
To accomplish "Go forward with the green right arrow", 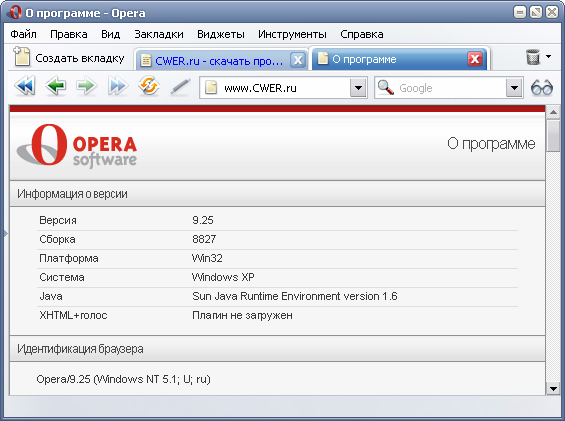I will click(86, 86).
